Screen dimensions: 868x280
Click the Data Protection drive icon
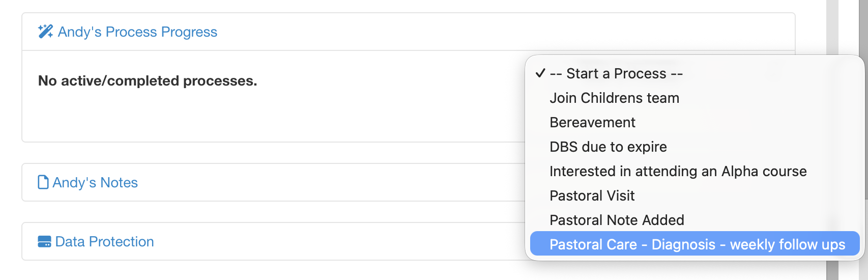tap(45, 241)
